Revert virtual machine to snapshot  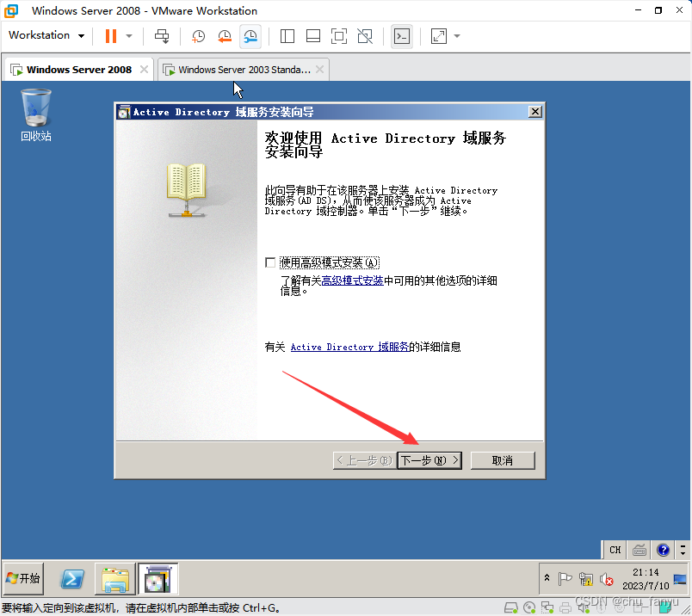[x=225, y=36]
